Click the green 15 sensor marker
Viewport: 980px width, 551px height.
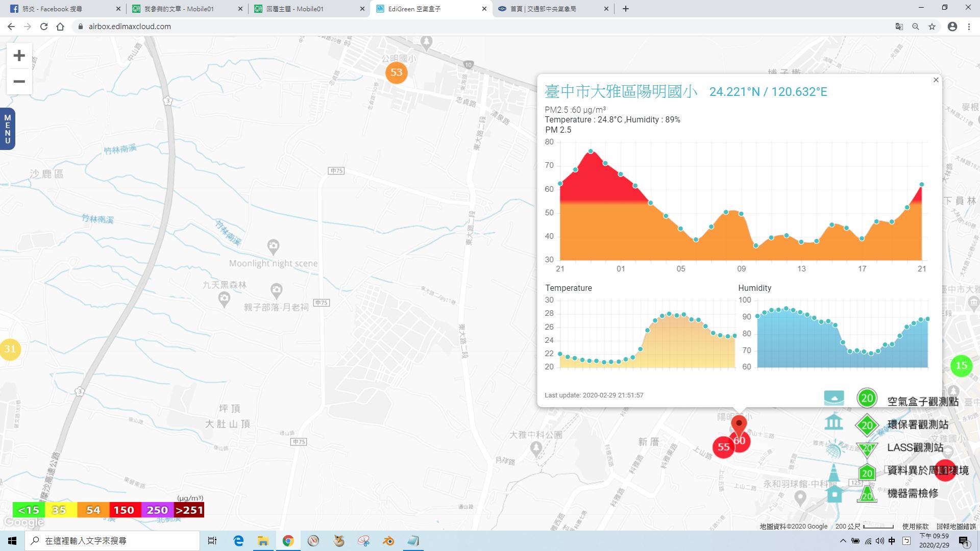(961, 366)
